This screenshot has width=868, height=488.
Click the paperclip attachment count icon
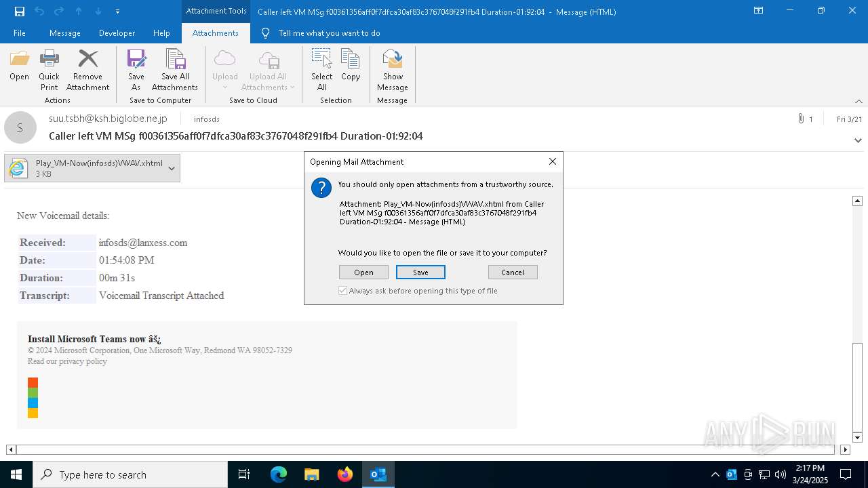(x=801, y=119)
